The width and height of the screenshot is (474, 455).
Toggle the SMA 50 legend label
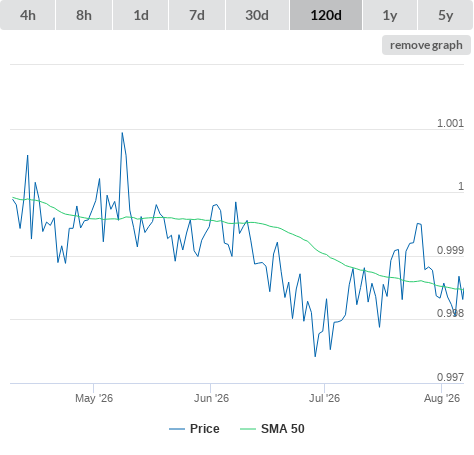coord(283,429)
